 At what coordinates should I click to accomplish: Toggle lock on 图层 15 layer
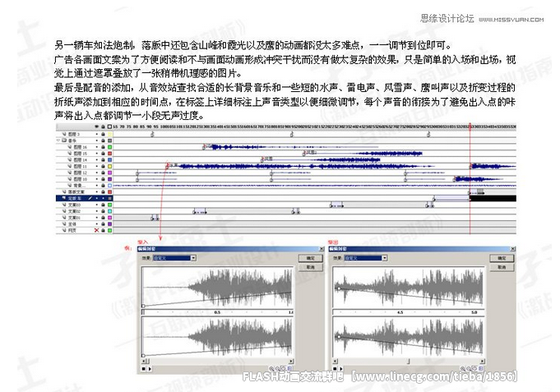click(x=103, y=154)
